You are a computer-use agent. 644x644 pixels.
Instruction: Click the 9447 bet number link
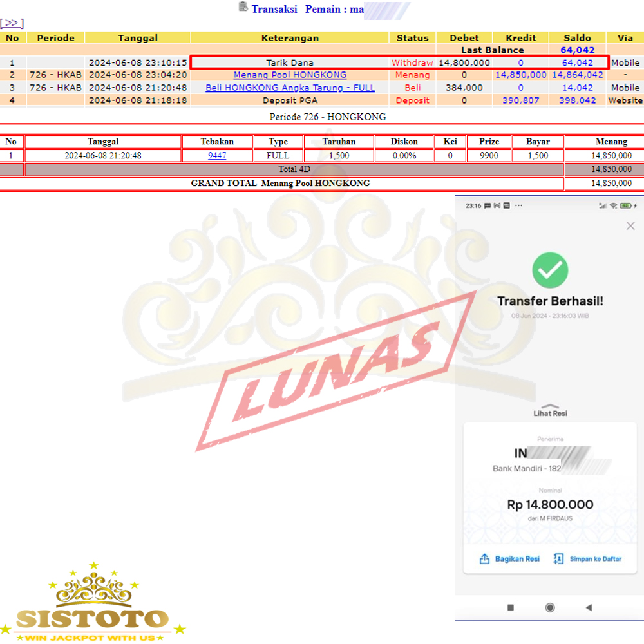(x=217, y=155)
